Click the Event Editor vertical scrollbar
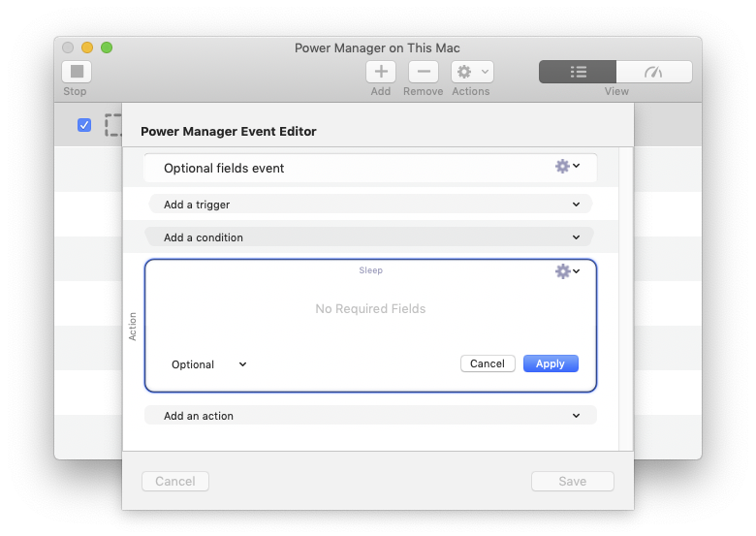This screenshot has height=536, width=756. pos(626,299)
